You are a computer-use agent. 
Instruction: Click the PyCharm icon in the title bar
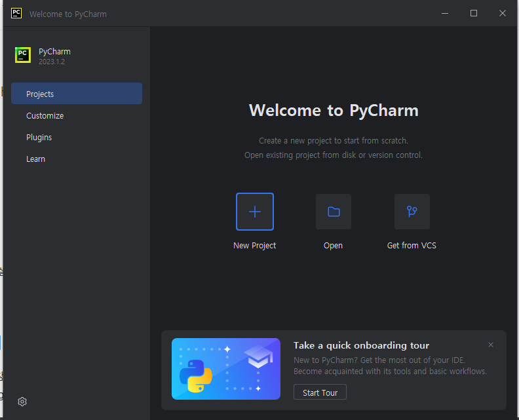click(x=16, y=13)
